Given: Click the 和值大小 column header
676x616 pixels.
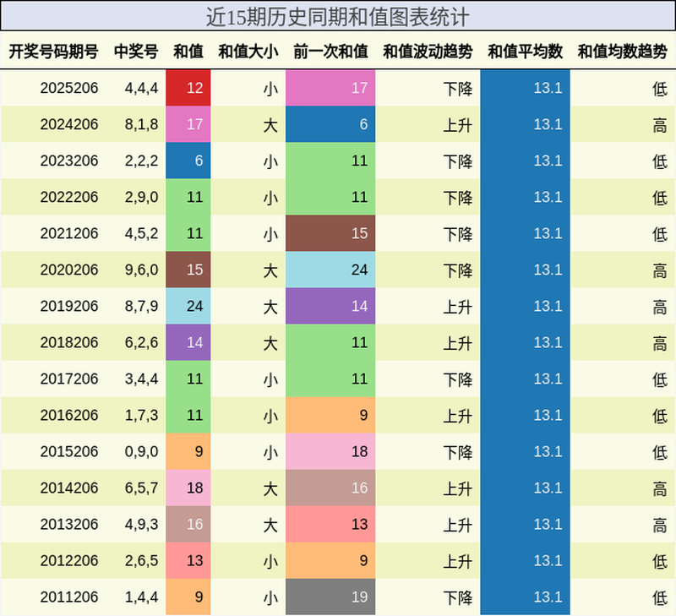Looking at the screenshot, I should tap(248, 52).
